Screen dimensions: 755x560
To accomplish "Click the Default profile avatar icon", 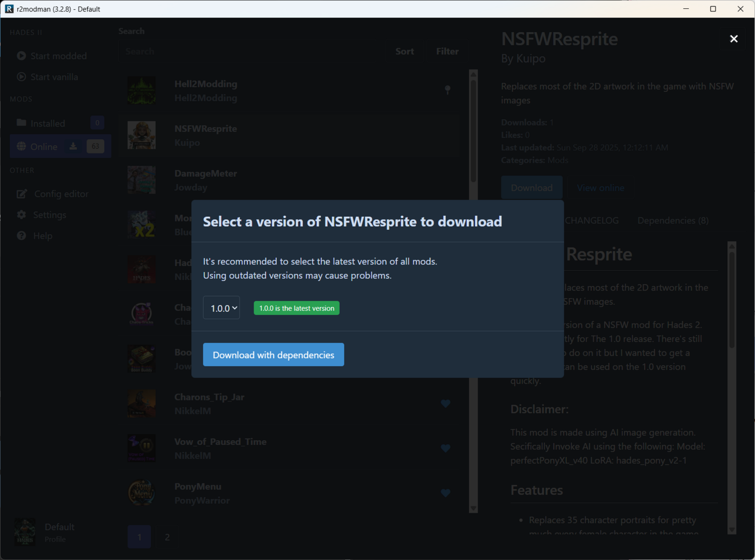I will pos(25,531).
